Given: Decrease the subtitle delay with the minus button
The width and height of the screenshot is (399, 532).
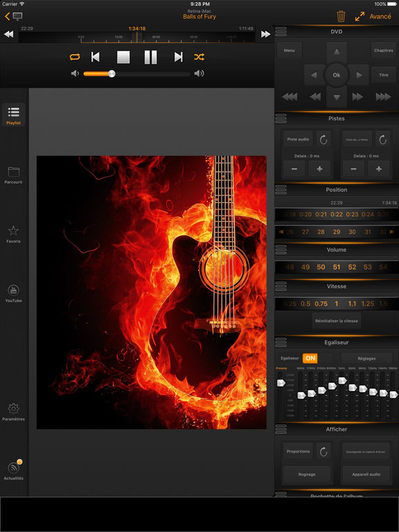Looking at the screenshot, I should point(353,169).
